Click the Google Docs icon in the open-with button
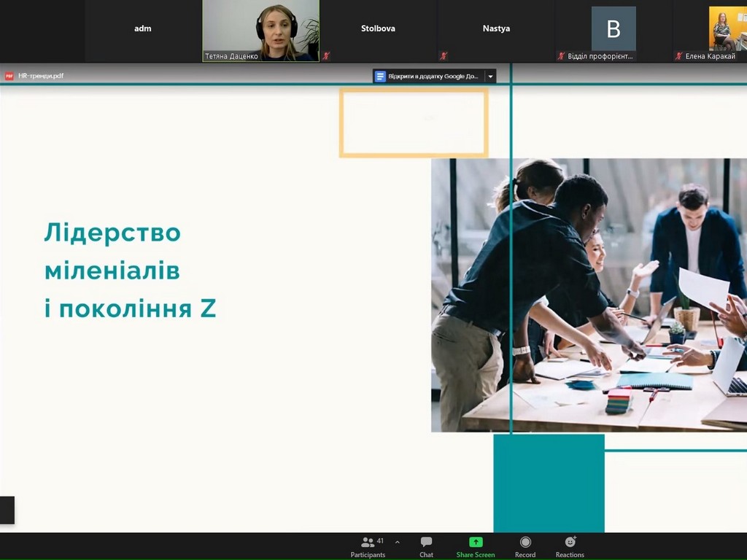The width and height of the screenshot is (747, 560). point(380,76)
